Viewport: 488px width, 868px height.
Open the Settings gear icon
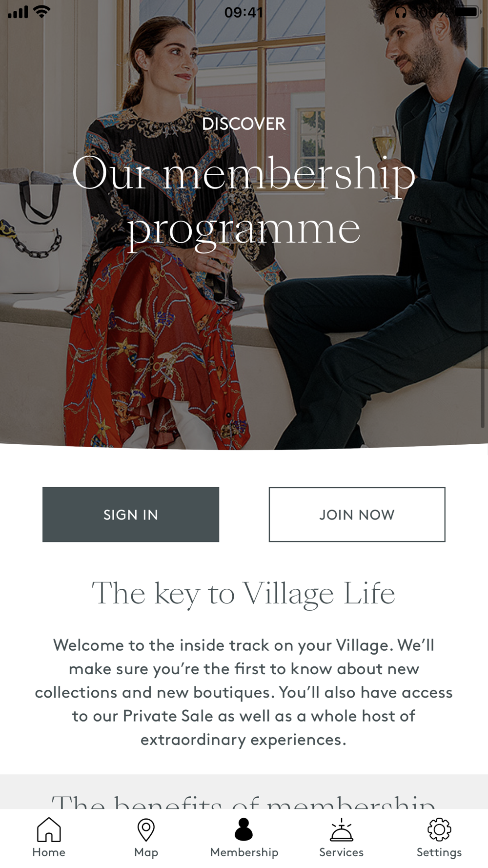439,829
